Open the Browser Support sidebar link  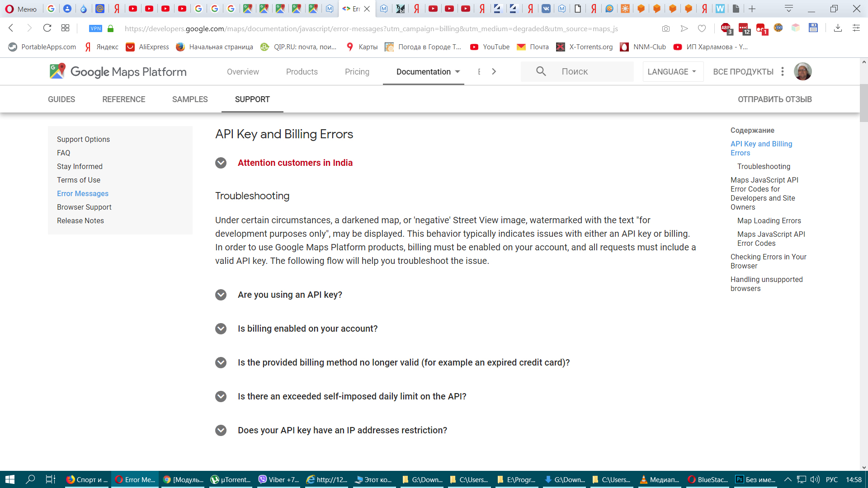(x=84, y=207)
